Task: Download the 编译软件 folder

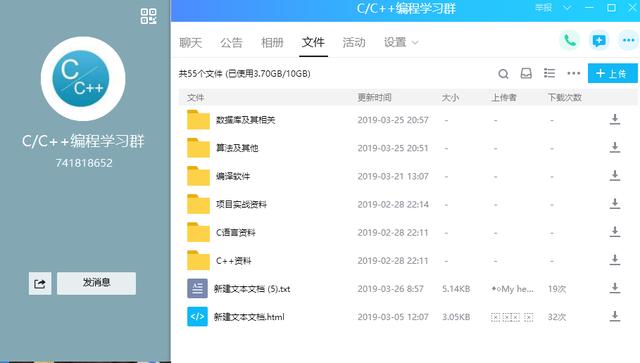Action: 615,176
